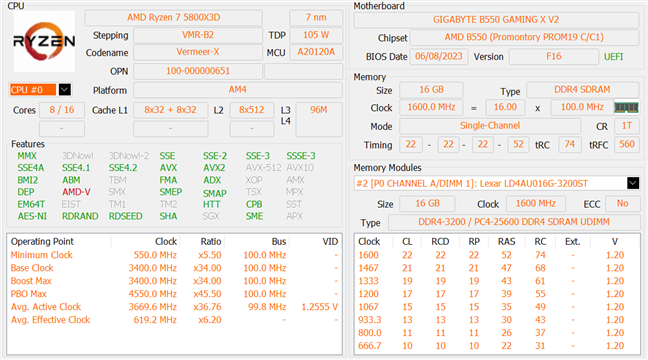This screenshot has width=648, height=360.
Task: Click the SHA feature flag
Action: (168, 216)
